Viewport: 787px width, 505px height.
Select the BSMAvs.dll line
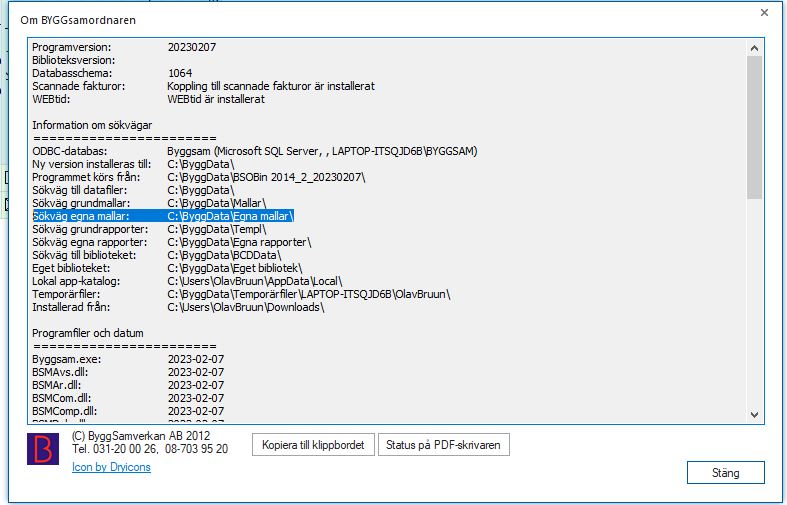[x=128, y=372]
